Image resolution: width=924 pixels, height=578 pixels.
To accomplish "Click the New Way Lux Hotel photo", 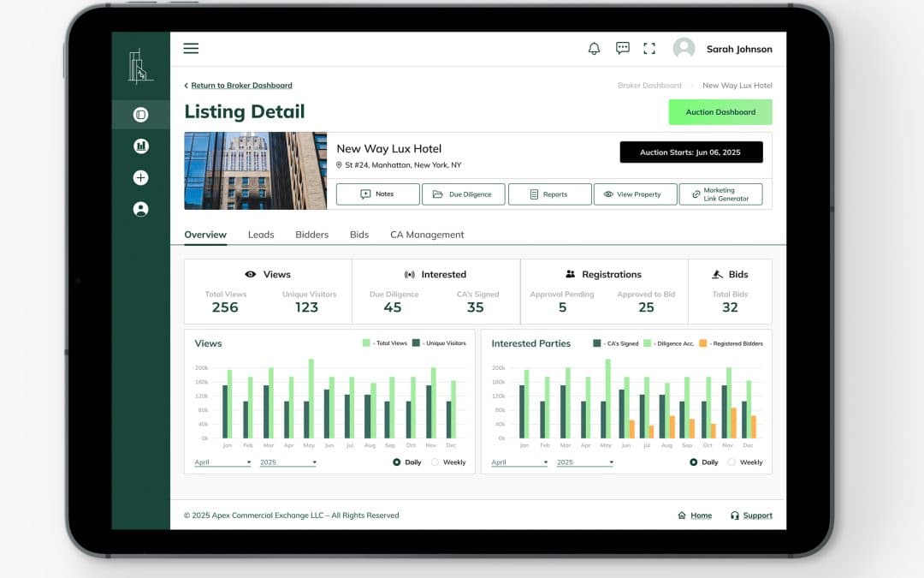I will coord(255,170).
